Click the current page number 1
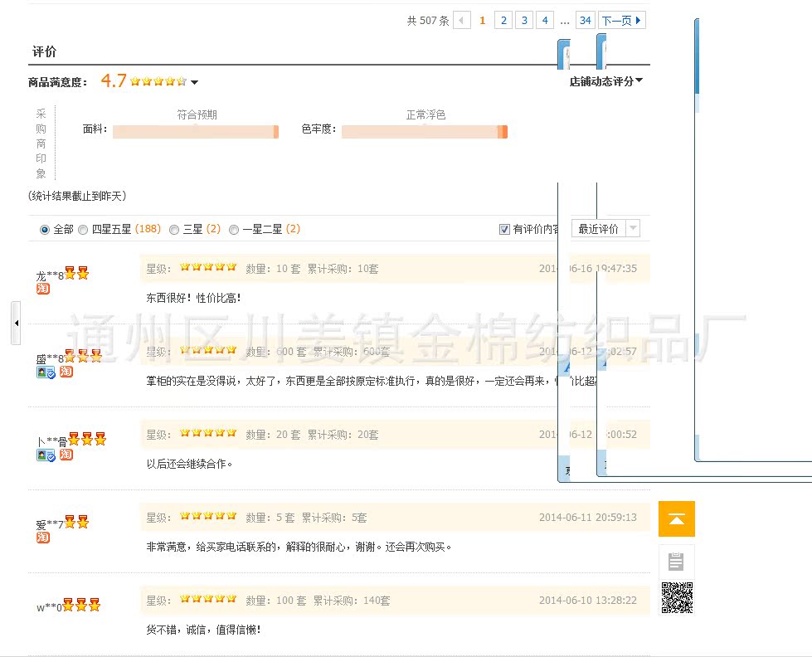The width and height of the screenshot is (812, 657). pyautogui.click(x=482, y=20)
